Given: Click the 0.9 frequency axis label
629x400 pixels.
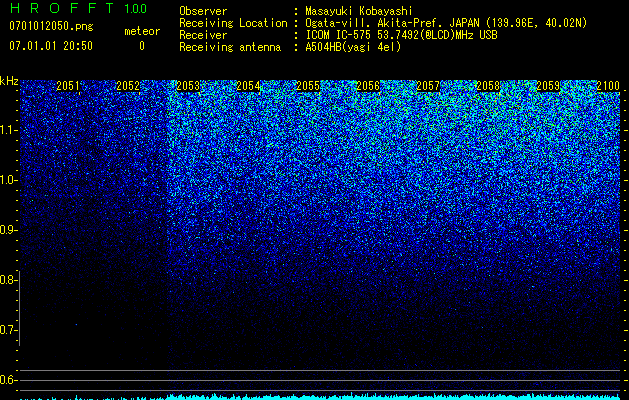Looking at the screenshot, I should tap(8, 230).
